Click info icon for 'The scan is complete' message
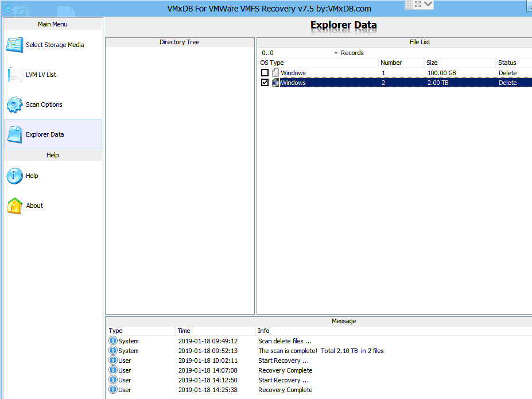Viewport: 532px width, 399px height. 113,350
